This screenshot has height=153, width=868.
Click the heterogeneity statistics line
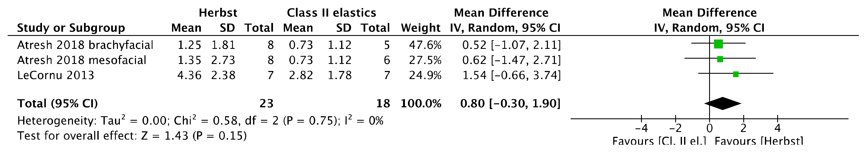pos(200,120)
